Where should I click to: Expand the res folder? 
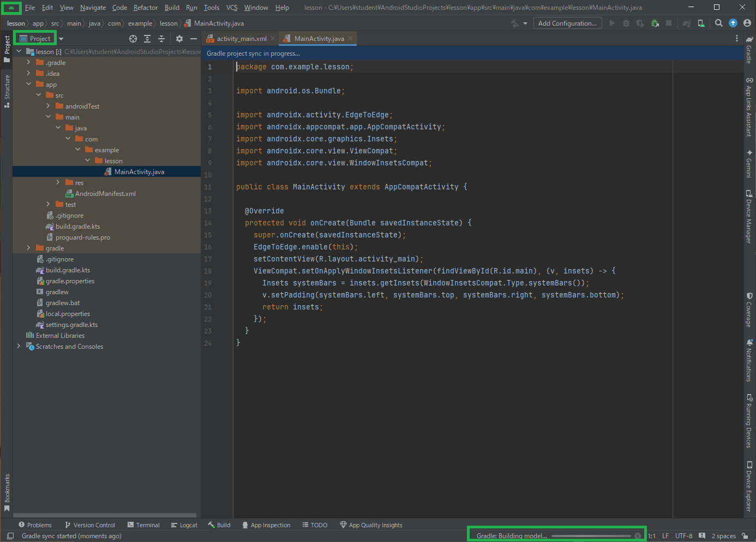point(58,182)
